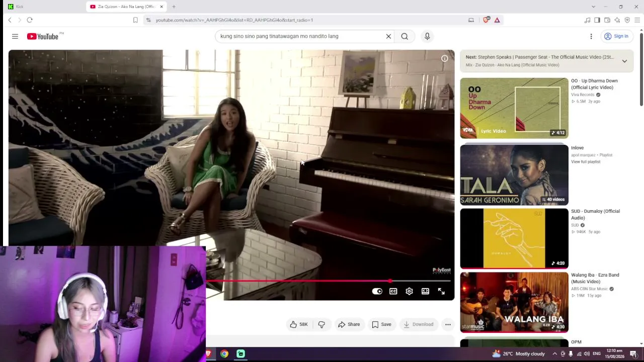This screenshot has height=362, width=644.
Task: Dislike this video
Action: point(321,324)
